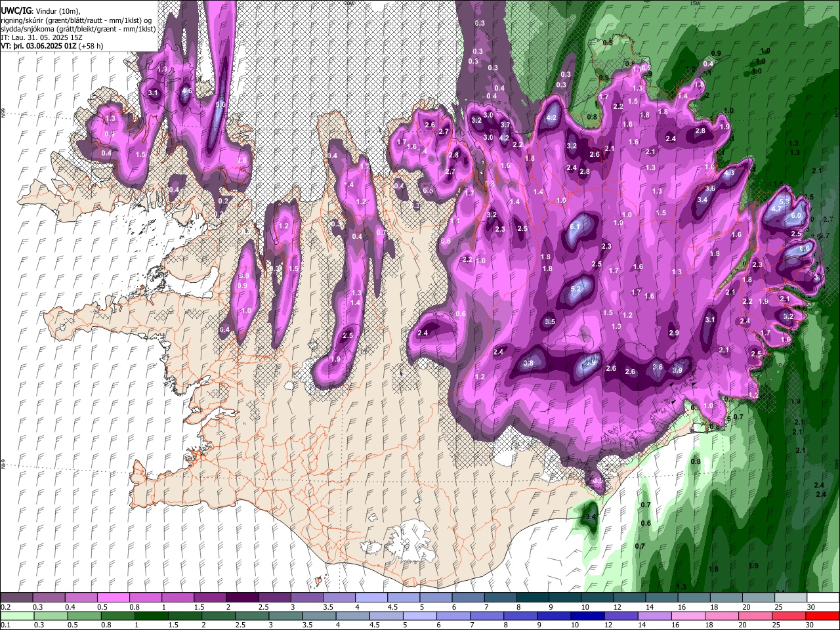Click the white snow swatch above 30
Viewport: 840px width, 630px height.
coord(823,598)
